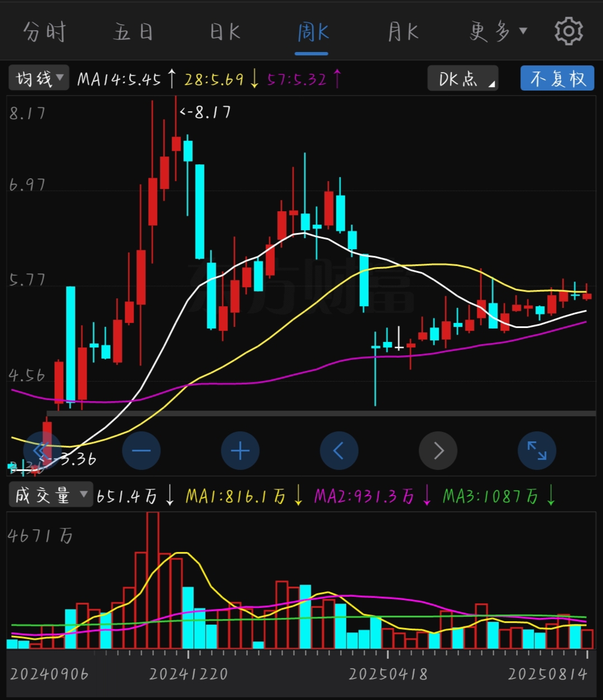Tap the MA3:1087万 volume label
Viewport: 603px width, 700px height.
(491, 496)
